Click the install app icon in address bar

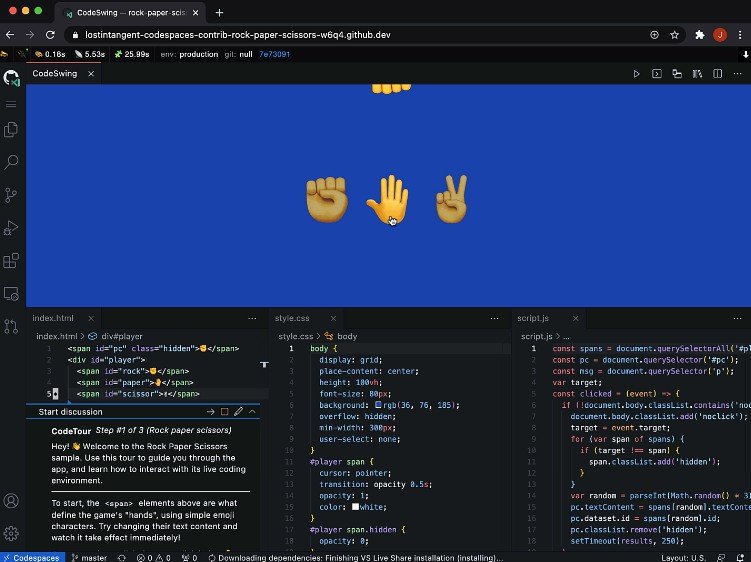point(654,35)
